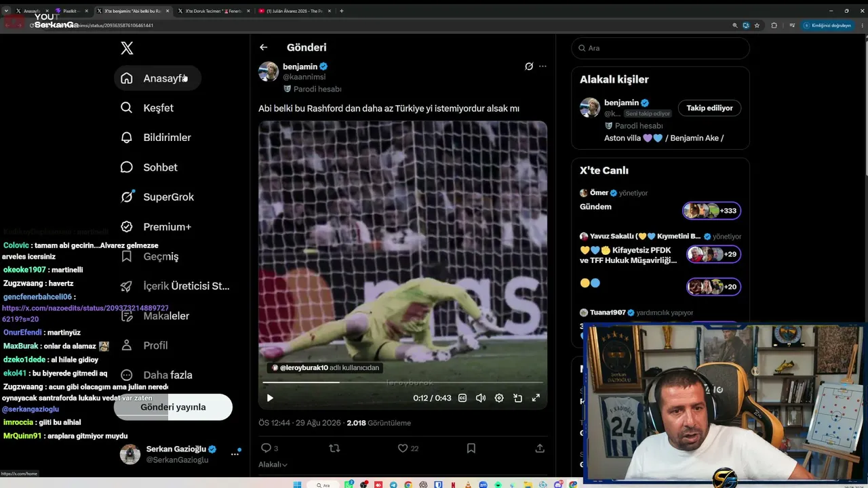The height and width of the screenshot is (488, 868).
Task: Open video settings gear
Action: [499, 398]
